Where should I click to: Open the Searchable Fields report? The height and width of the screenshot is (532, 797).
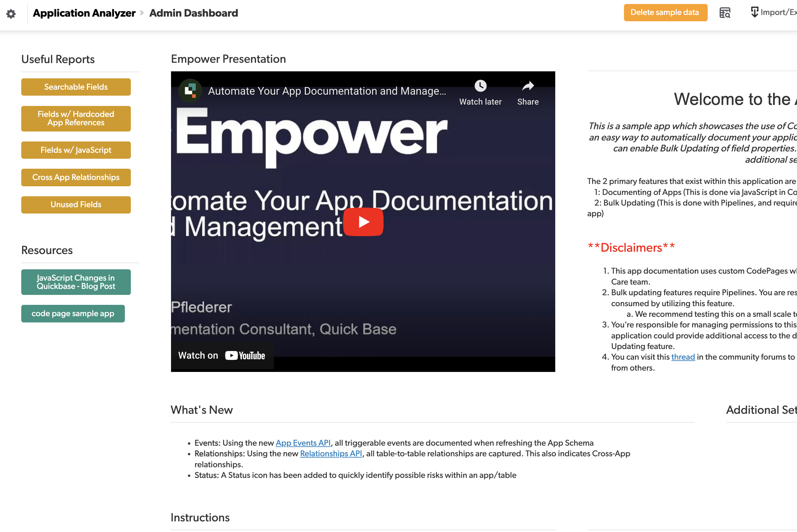[x=76, y=87]
